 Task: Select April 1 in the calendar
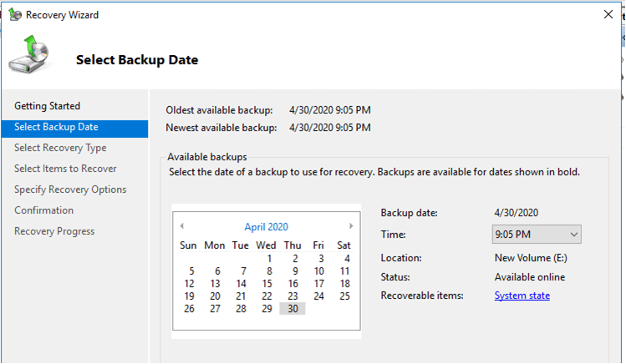269,258
